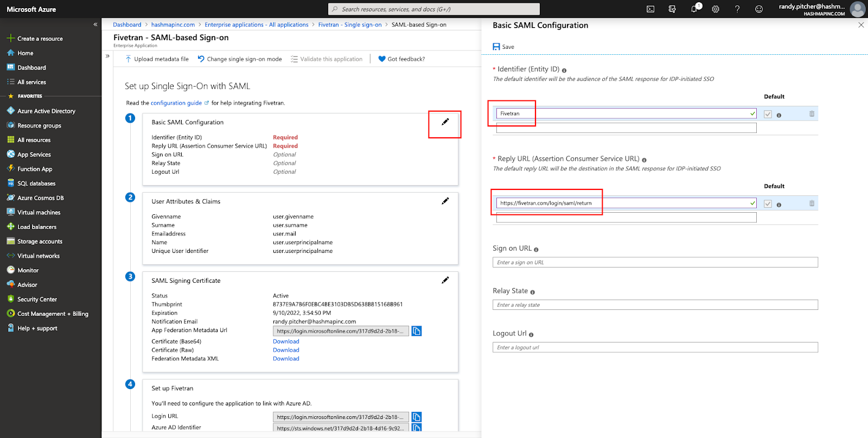Click the Microsoft Azure logo text
Screen dimensions: 868x438
(x=31, y=9)
